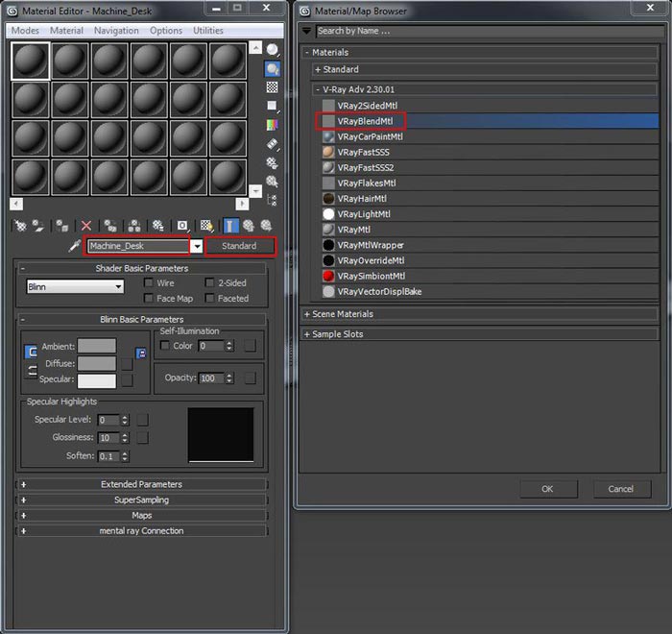Select the first material sample slot
Viewport: 672px width, 634px height.
coord(30,61)
